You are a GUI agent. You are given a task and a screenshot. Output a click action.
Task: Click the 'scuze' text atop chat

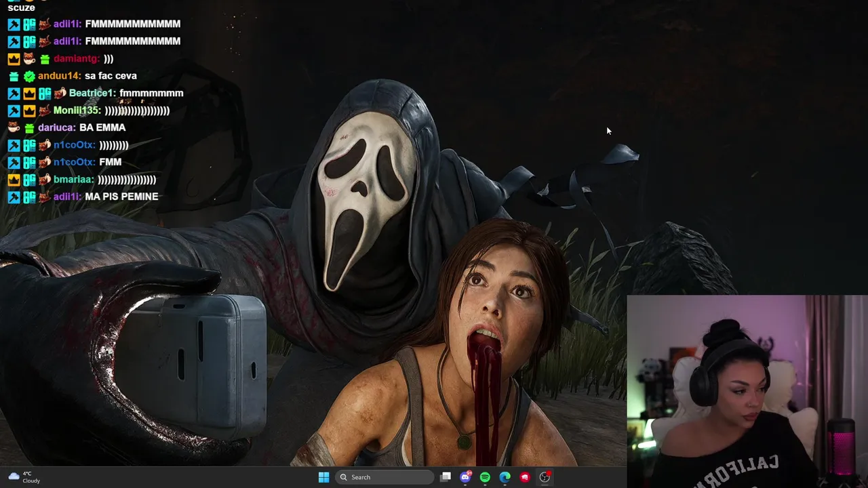coord(21,7)
